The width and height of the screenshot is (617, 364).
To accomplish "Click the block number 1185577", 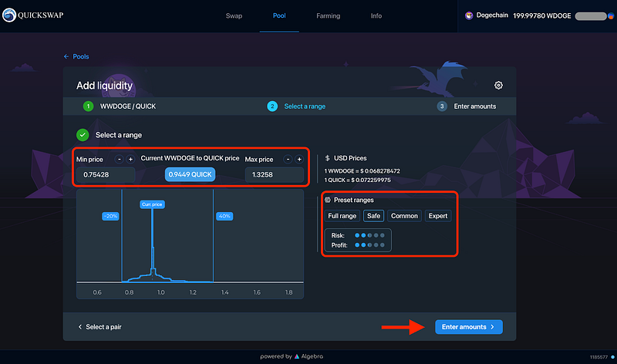I will point(598,357).
